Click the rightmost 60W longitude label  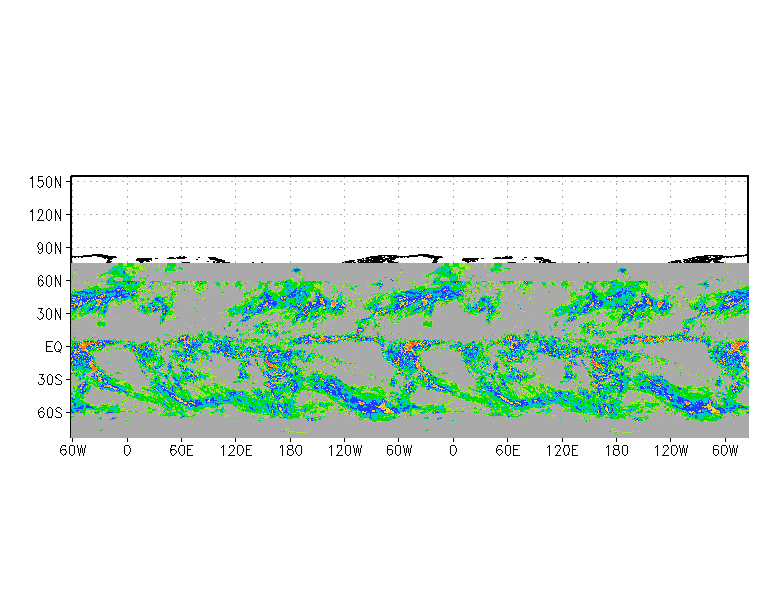coord(725,450)
